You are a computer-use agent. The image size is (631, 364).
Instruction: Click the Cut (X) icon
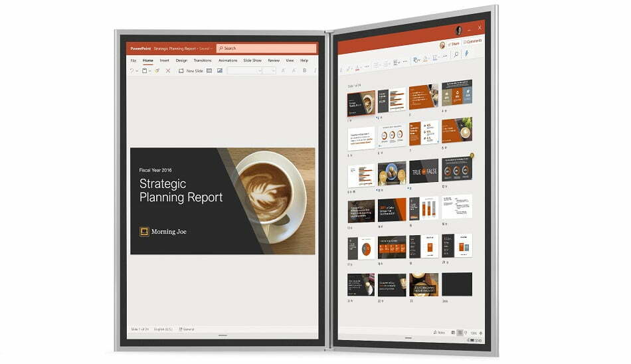[x=168, y=70]
